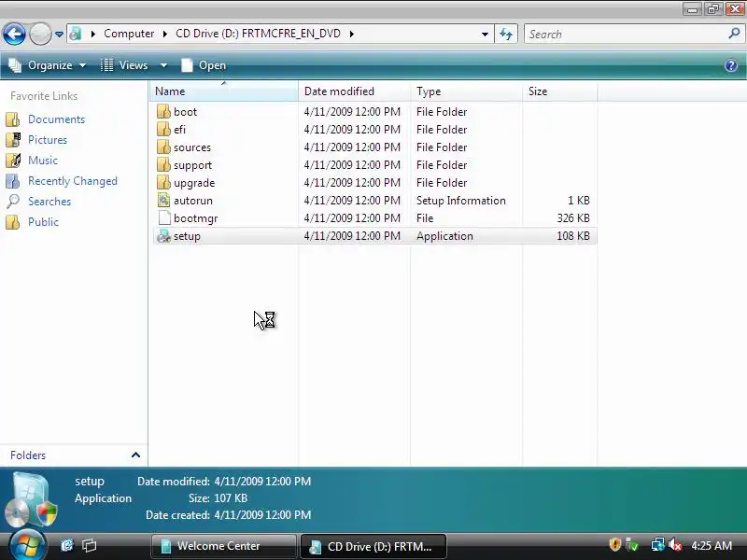The width and height of the screenshot is (747, 560).
Task: Click the file name 'bootmgr'
Action: click(x=195, y=218)
